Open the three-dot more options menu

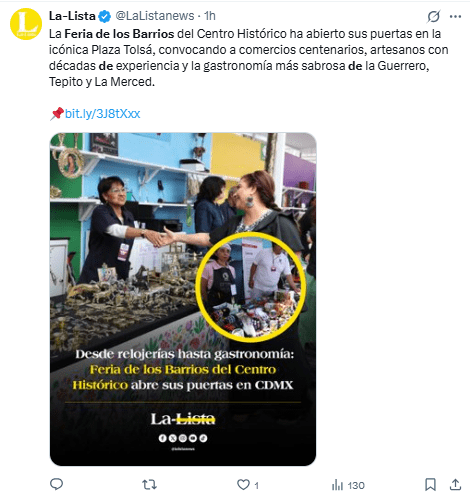coord(455,16)
